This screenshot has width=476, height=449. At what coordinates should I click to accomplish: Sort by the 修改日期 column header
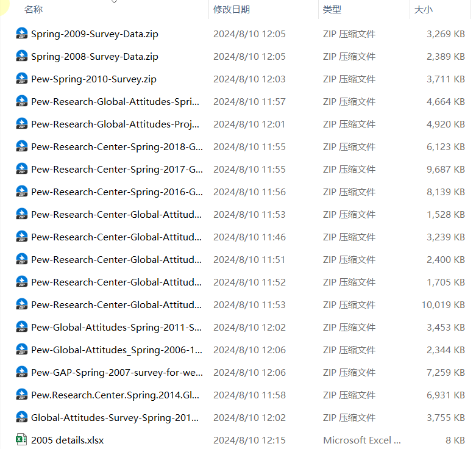232,9
